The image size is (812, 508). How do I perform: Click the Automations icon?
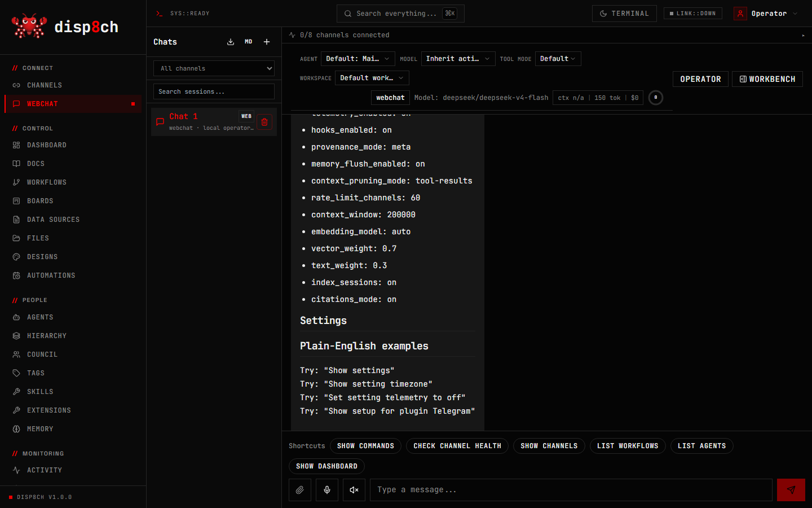16,275
